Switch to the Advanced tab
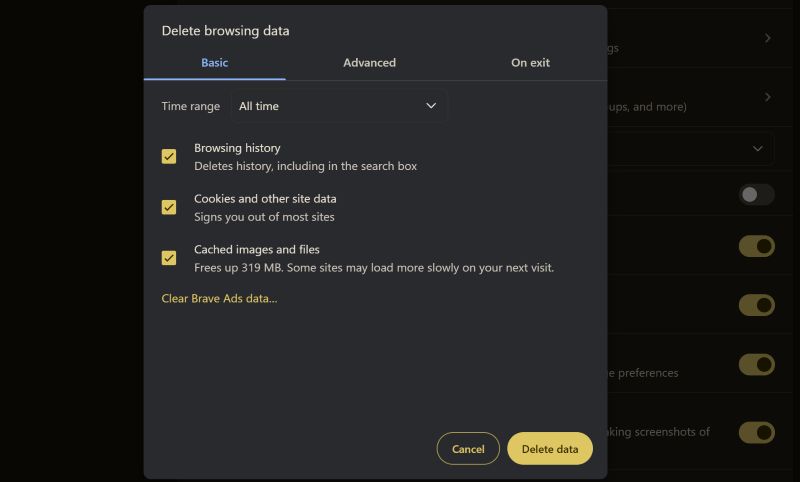The image size is (800, 482). click(369, 62)
